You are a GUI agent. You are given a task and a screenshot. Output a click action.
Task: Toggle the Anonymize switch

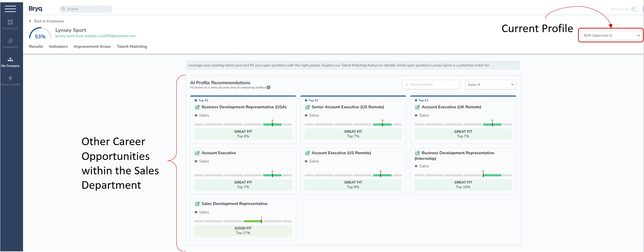point(635,9)
